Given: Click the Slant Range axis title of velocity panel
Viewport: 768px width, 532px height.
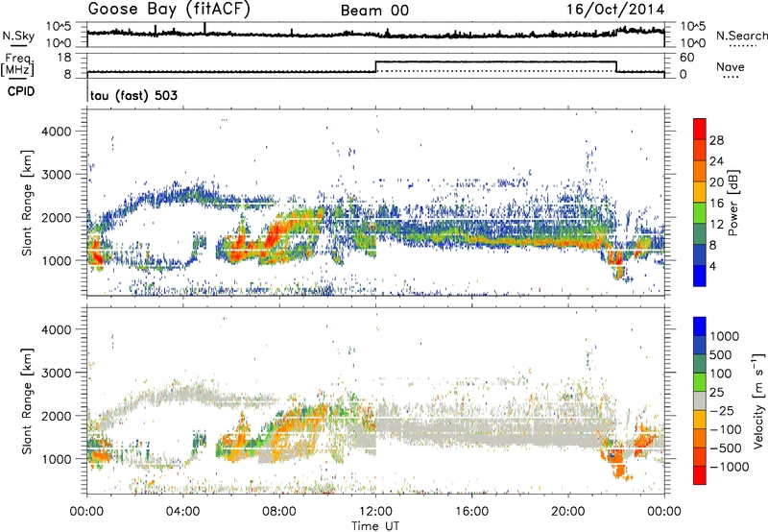Looking at the screenshot, I should (x=27, y=401).
